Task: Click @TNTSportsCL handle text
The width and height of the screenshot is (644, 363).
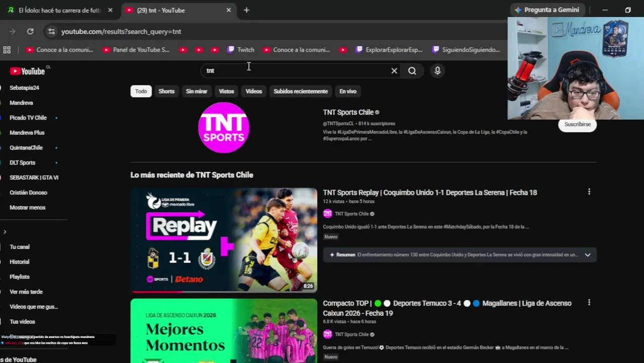Action: 338,124
